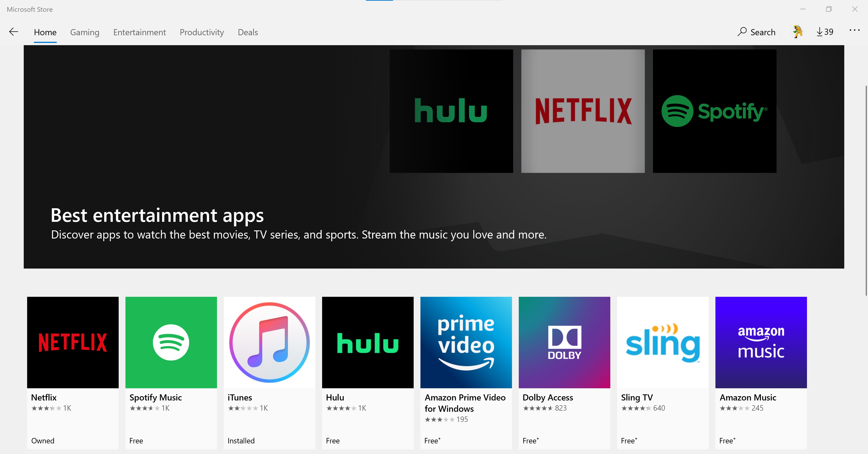Click the NETFLIX banner in the hero
868x454 pixels.
tap(583, 111)
